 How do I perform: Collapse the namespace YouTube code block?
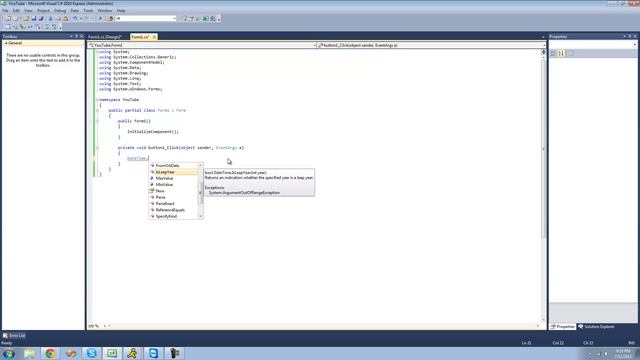coord(97,100)
